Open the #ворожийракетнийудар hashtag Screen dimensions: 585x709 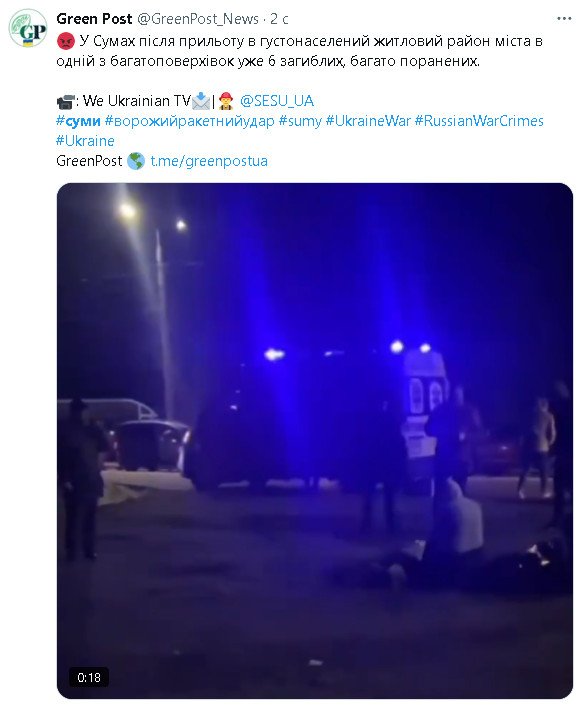pyautogui.click(x=189, y=121)
